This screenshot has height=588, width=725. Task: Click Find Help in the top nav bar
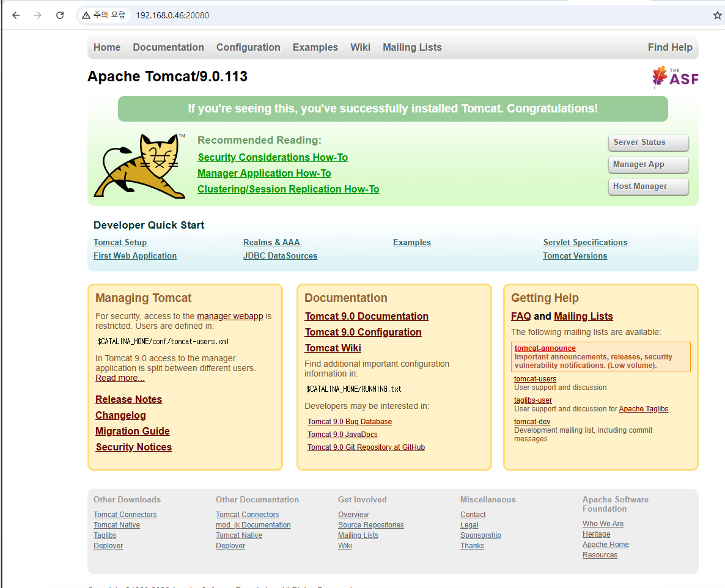click(x=670, y=47)
